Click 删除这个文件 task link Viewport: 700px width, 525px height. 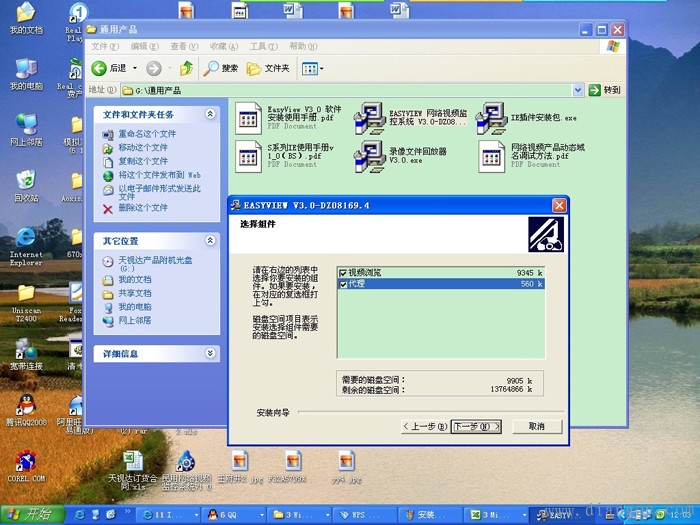[142, 208]
